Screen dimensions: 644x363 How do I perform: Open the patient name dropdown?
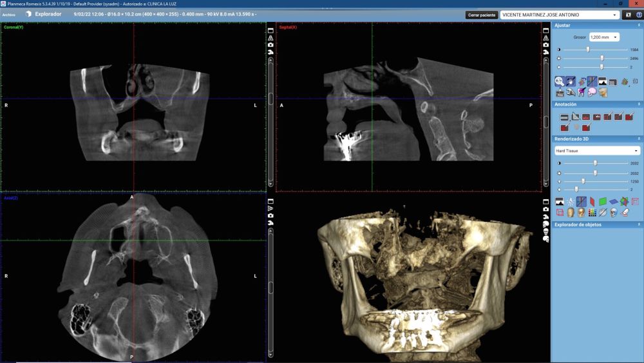[x=559, y=14]
